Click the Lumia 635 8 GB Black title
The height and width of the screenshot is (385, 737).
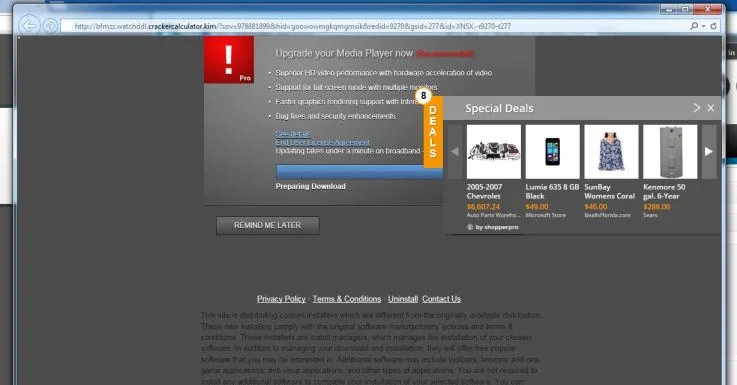click(x=552, y=191)
